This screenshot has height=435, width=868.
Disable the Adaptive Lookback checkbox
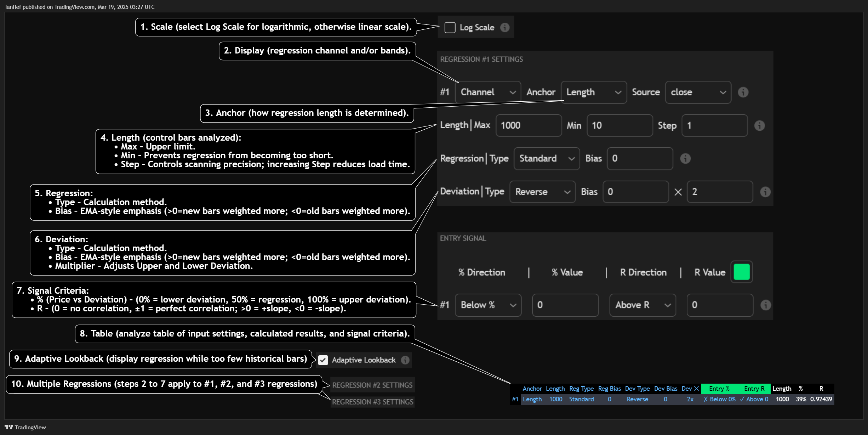pyautogui.click(x=323, y=360)
